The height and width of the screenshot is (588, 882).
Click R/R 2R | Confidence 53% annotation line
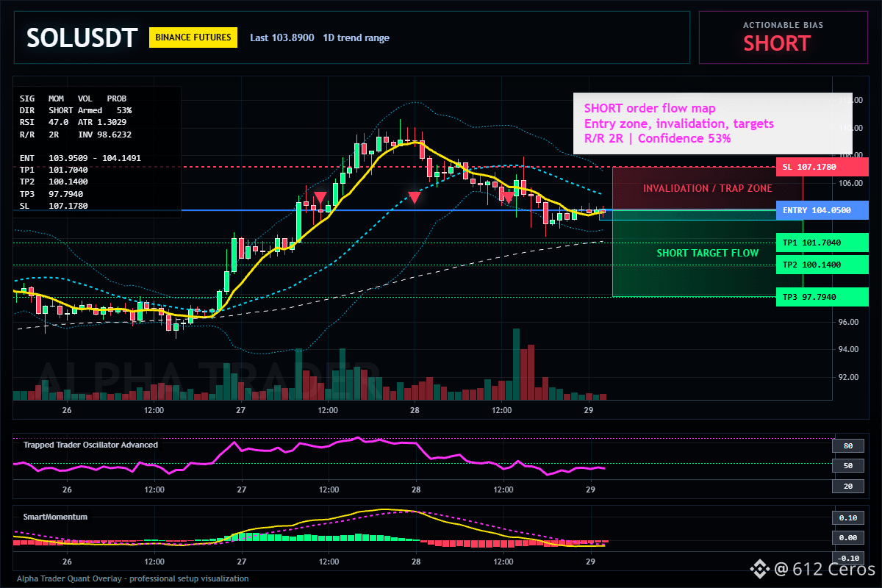[657, 138]
